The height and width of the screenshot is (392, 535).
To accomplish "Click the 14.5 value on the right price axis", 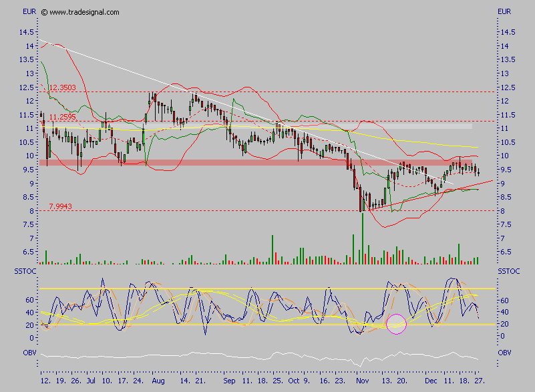I will 509,32.
